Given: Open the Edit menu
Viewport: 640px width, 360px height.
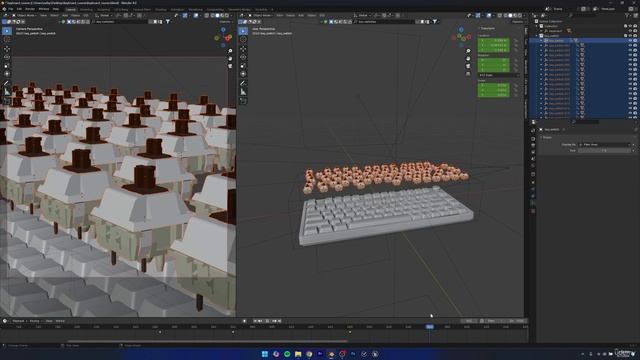Looking at the screenshot, I should (19, 9).
